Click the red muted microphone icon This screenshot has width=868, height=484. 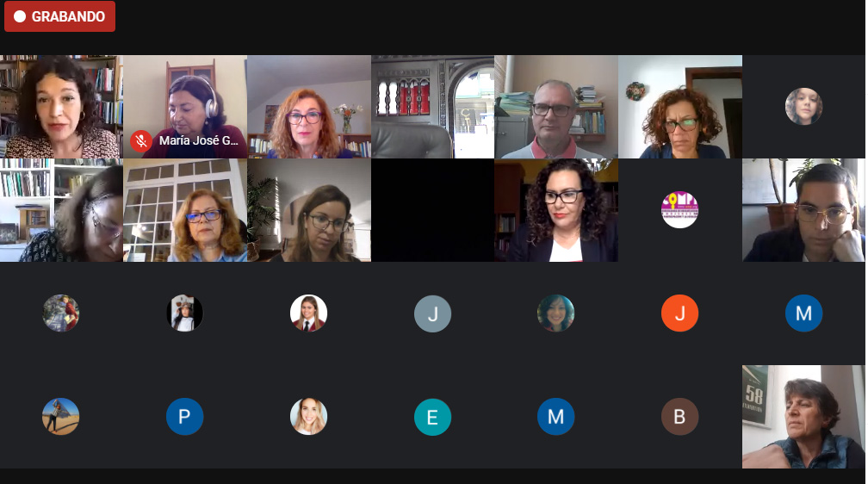(141, 141)
